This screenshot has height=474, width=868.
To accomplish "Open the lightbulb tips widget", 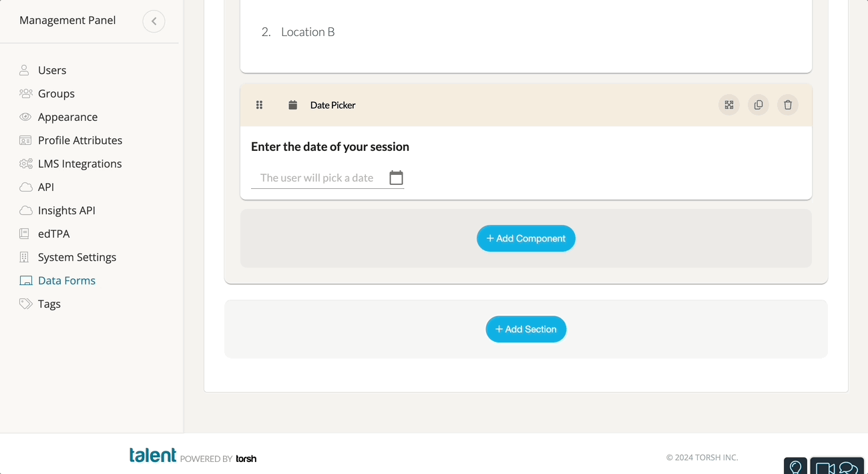I will tap(795, 467).
